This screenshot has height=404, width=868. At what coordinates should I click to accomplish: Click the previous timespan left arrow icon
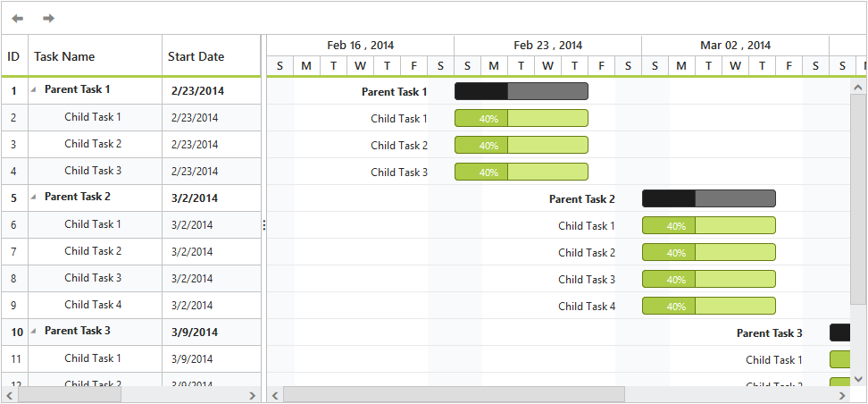point(18,18)
